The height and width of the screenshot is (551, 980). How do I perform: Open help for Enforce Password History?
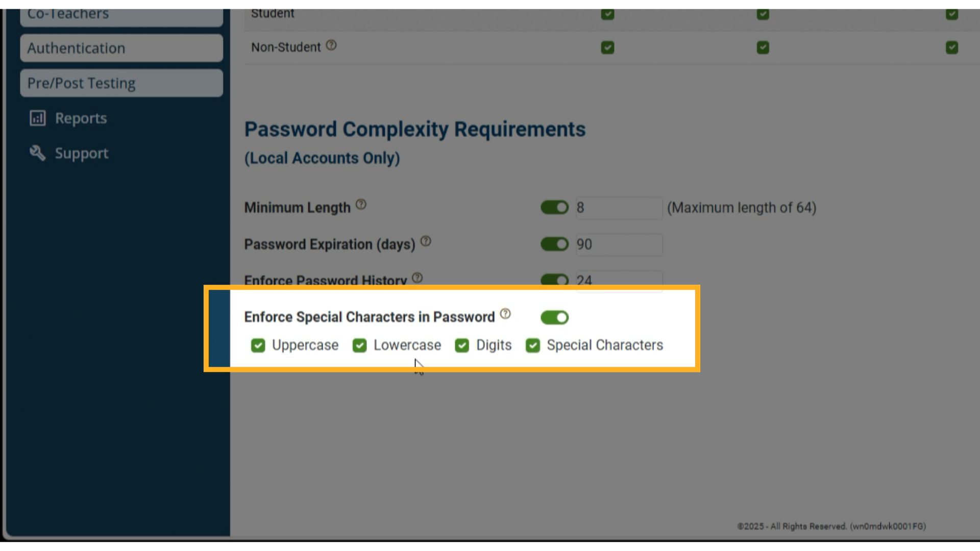(418, 277)
